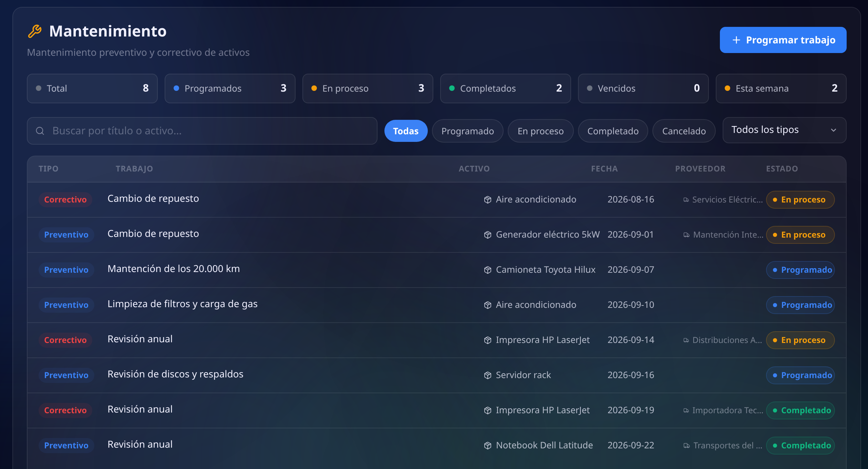The height and width of the screenshot is (469, 868).
Task: Click Cambio de repuesto in the 2026-09-01 row
Action: (x=153, y=234)
